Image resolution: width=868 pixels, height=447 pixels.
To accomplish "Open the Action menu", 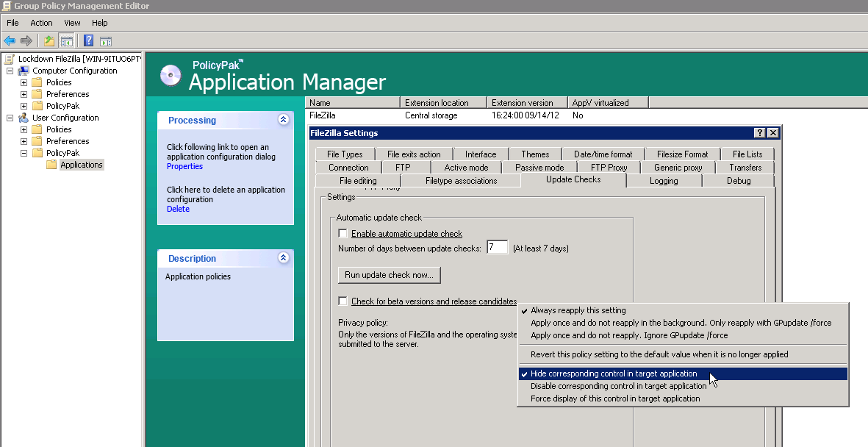I will pos(41,23).
